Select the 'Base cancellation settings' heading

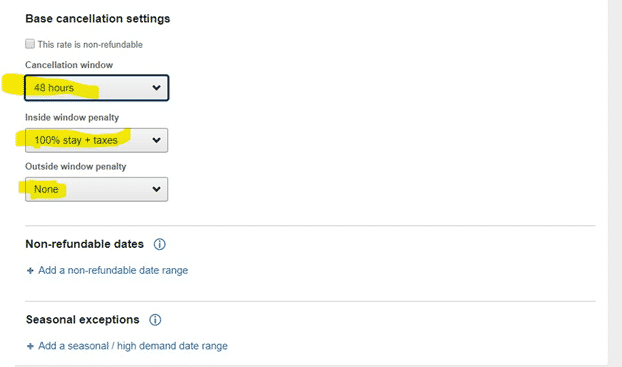98,19
